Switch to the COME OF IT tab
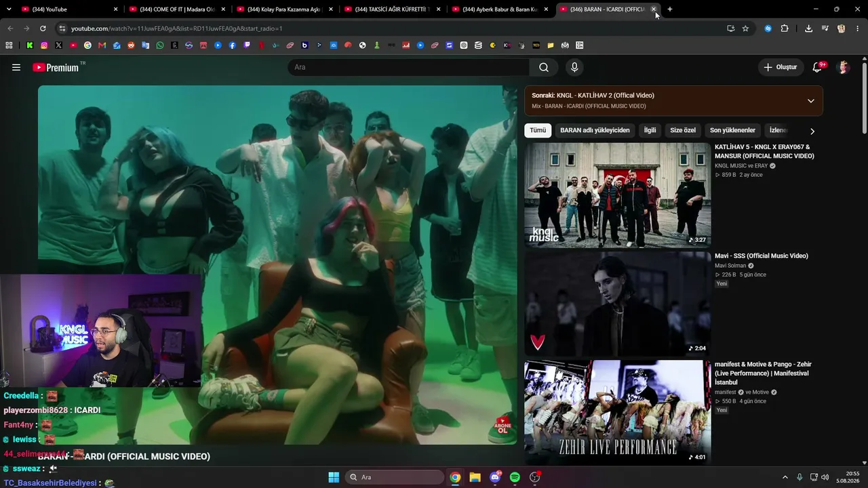The height and width of the screenshot is (488, 868). pos(176,9)
